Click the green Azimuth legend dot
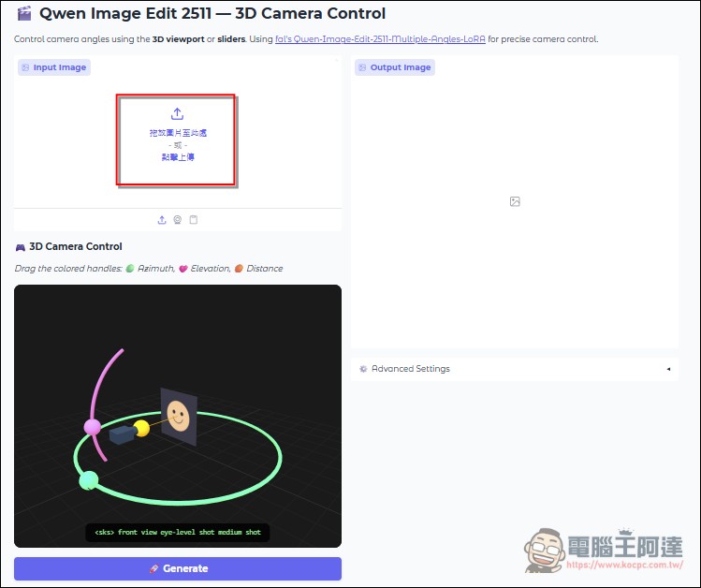The image size is (701, 588). tap(130, 269)
